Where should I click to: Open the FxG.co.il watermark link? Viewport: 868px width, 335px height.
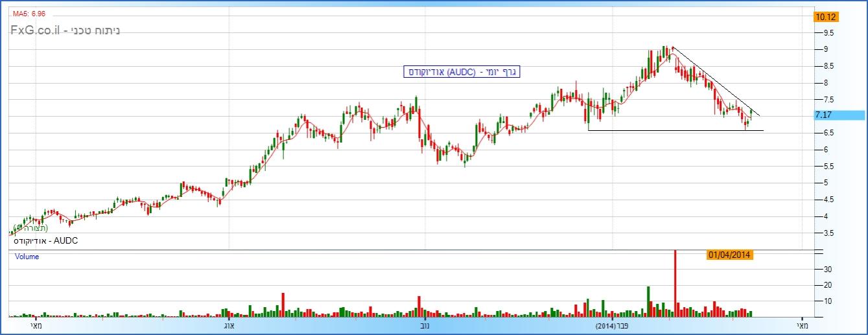(x=65, y=30)
